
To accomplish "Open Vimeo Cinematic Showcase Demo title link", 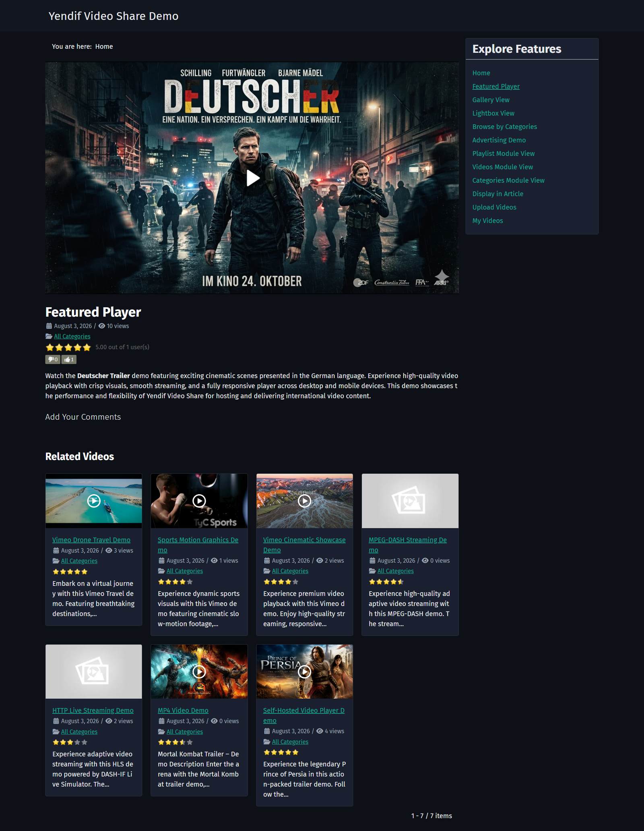I will [x=304, y=545].
